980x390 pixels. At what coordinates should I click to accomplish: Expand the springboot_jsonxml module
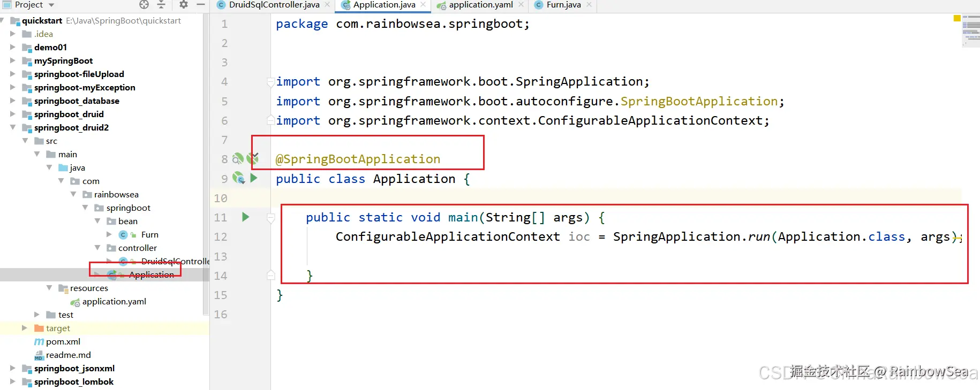(13, 368)
